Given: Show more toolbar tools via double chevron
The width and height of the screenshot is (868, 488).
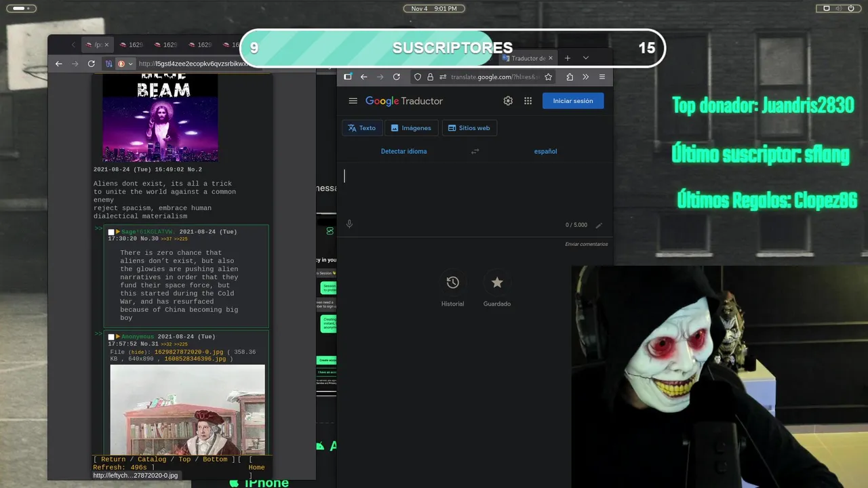Looking at the screenshot, I should 586,77.
